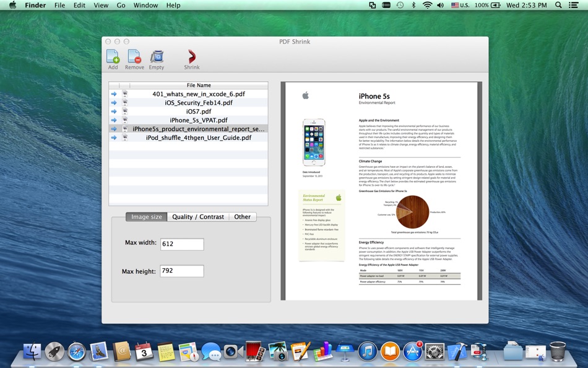Open the Window menu
This screenshot has height=368, width=588.
(145, 5)
